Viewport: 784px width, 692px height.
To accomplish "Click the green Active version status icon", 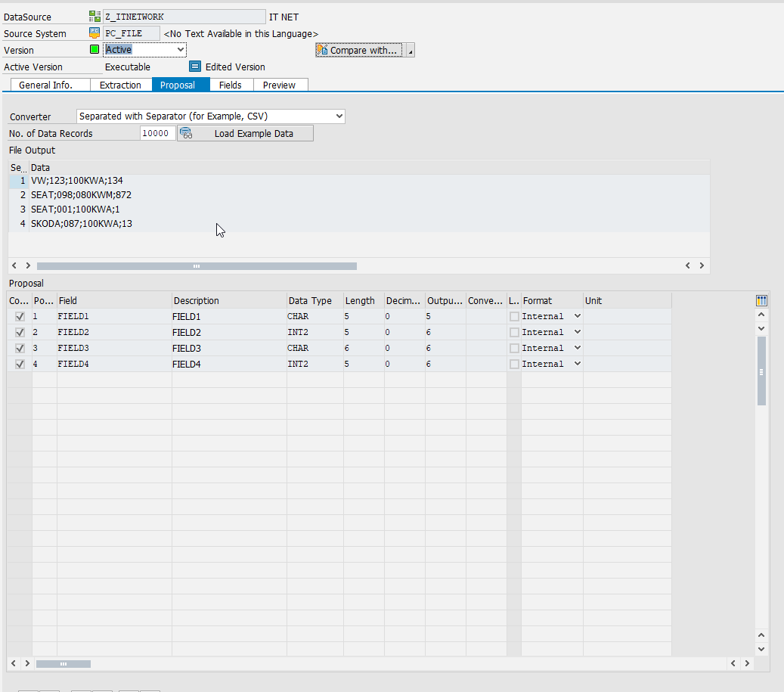I will coord(95,50).
